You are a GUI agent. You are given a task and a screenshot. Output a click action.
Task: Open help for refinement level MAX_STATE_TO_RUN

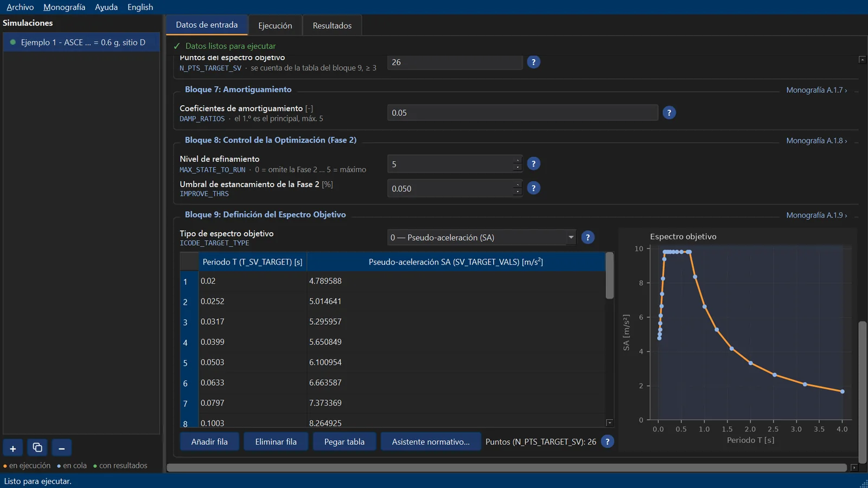point(533,164)
